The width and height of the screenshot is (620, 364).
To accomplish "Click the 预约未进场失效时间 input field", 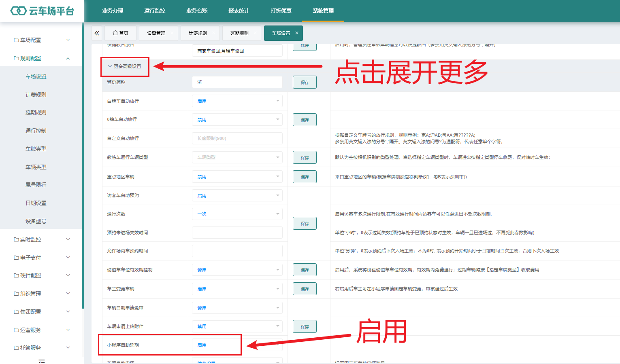I will [x=237, y=233].
